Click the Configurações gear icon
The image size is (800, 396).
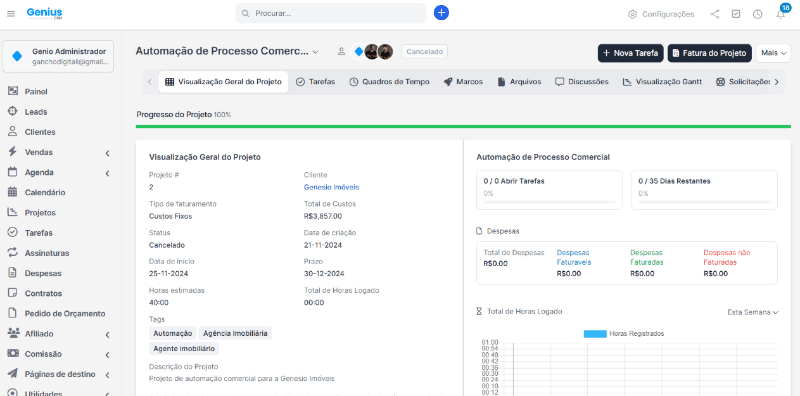pos(632,14)
